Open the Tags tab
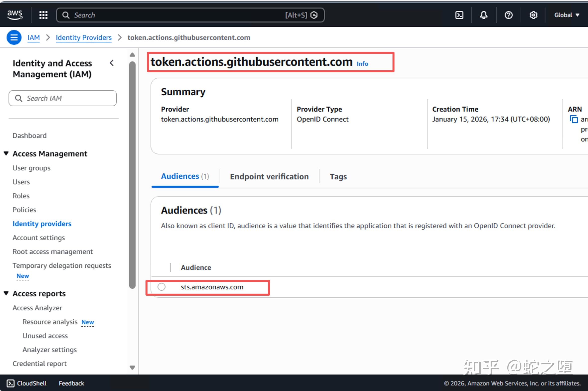 pyautogui.click(x=338, y=176)
